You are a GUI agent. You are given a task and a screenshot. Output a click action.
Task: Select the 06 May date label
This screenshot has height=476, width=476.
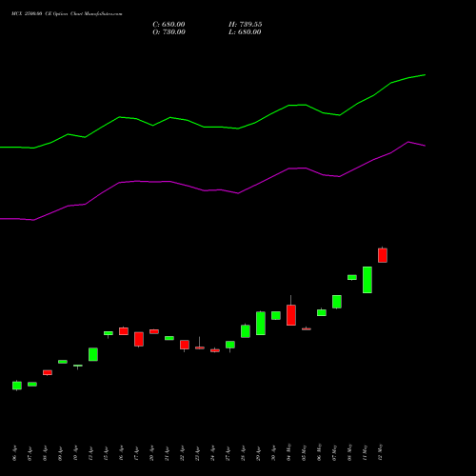319,452
